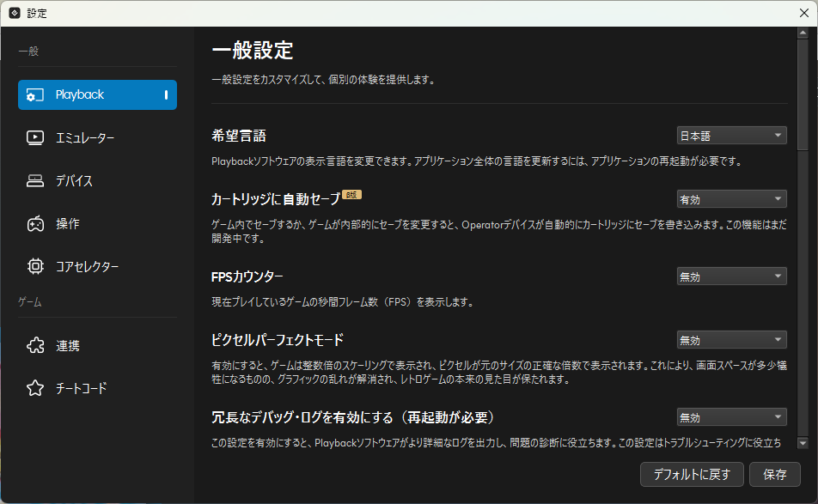Click the 操作 gamepad icon

tap(35, 224)
